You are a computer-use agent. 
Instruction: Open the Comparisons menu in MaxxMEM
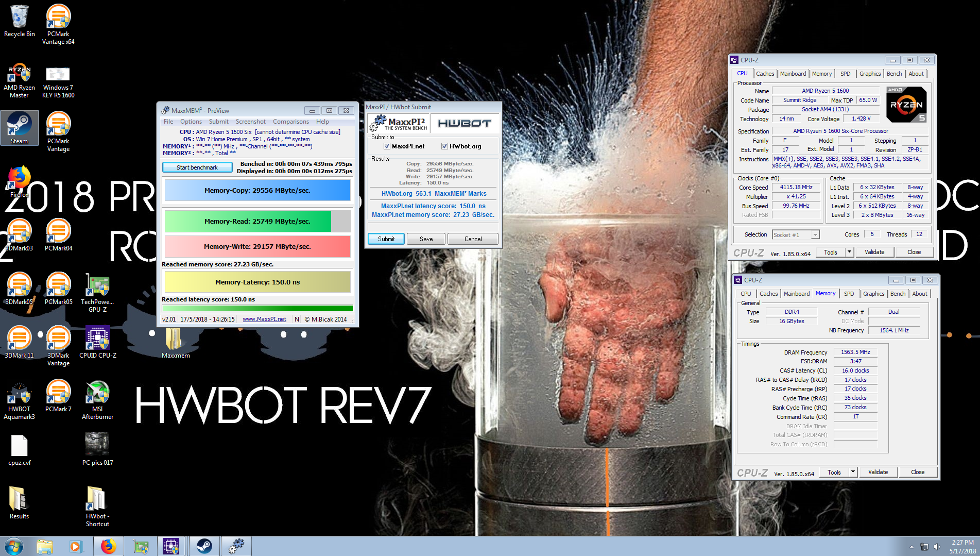[291, 122]
